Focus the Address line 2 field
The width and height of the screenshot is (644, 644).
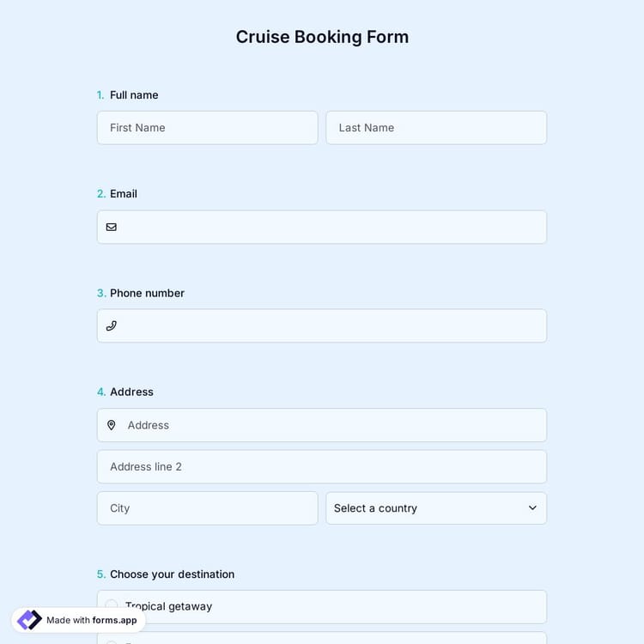pos(321,467)
